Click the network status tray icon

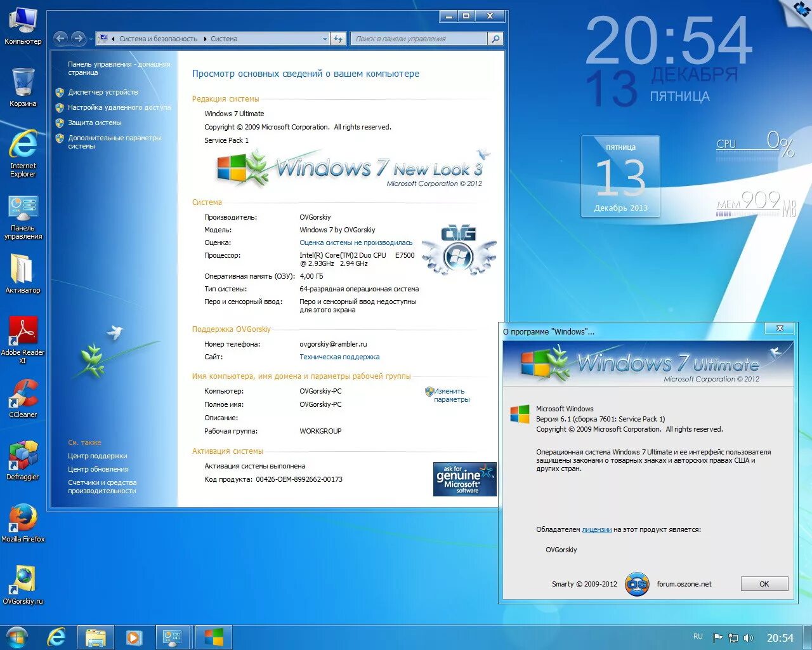click(x=734, y=637)
